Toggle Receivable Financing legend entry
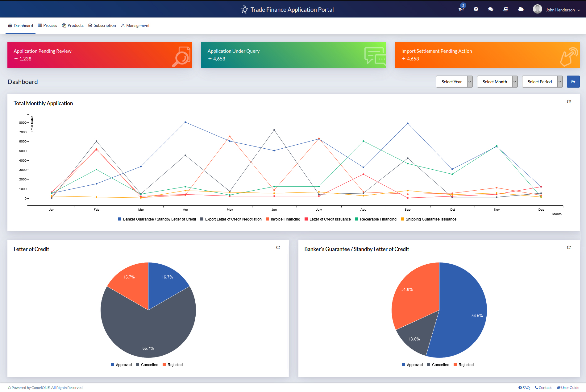 coord(376,219)
